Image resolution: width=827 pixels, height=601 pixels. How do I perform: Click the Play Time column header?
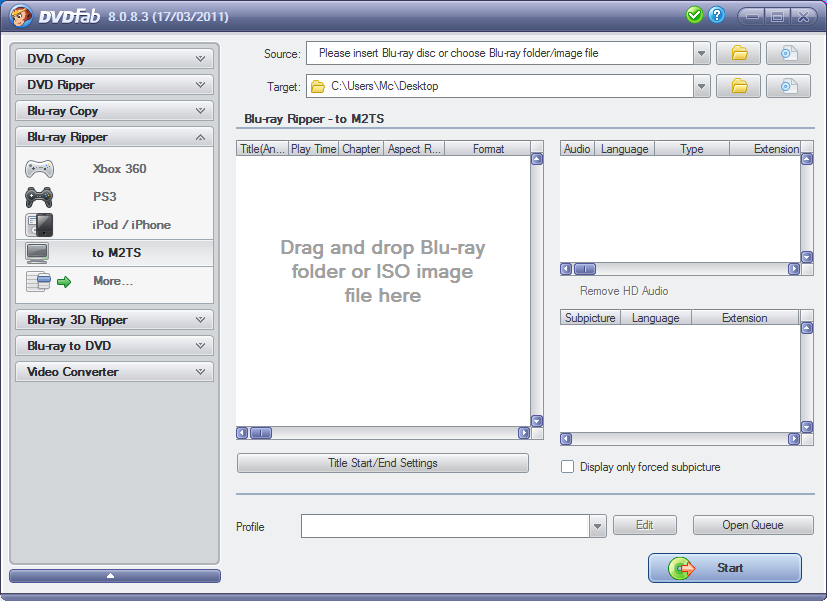313,149
